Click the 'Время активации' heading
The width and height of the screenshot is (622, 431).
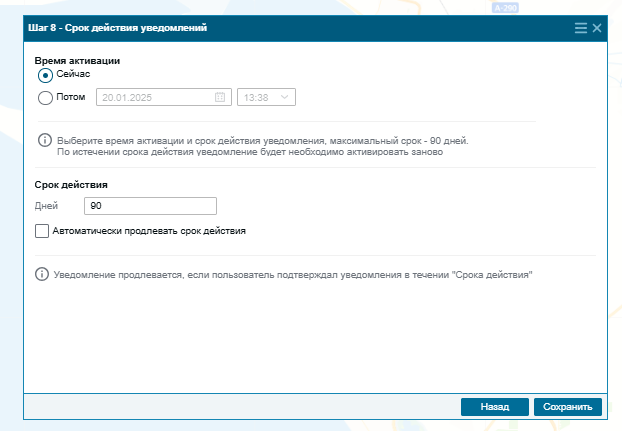[x=77, y=61]
